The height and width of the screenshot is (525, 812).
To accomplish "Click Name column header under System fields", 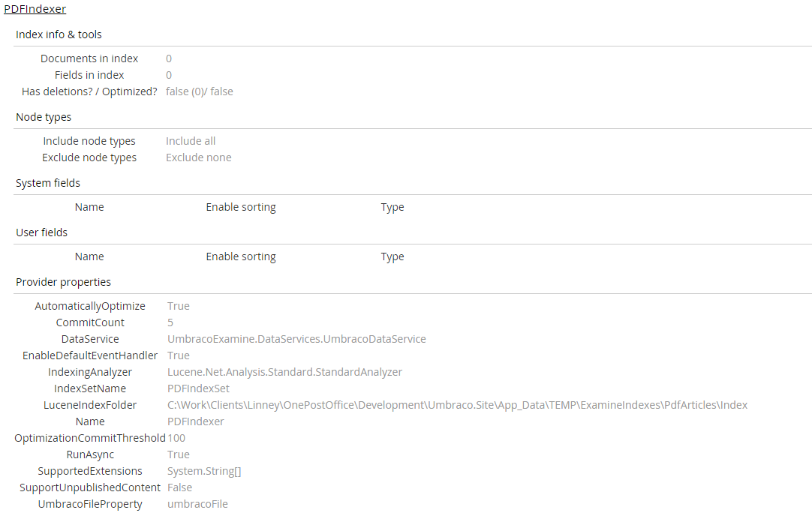I will pyautogui.click(x=89, y=207).
